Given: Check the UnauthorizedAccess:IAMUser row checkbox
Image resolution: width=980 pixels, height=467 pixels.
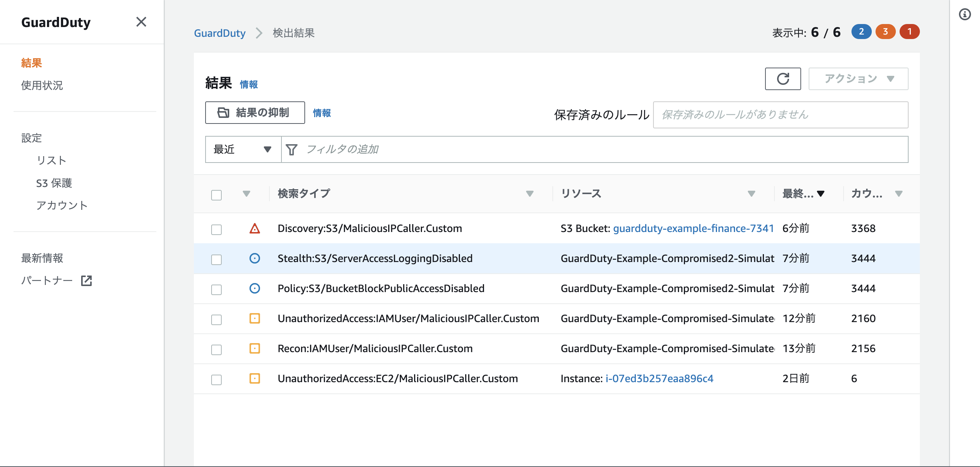Looking at the screenshot, I should [216, 319].
